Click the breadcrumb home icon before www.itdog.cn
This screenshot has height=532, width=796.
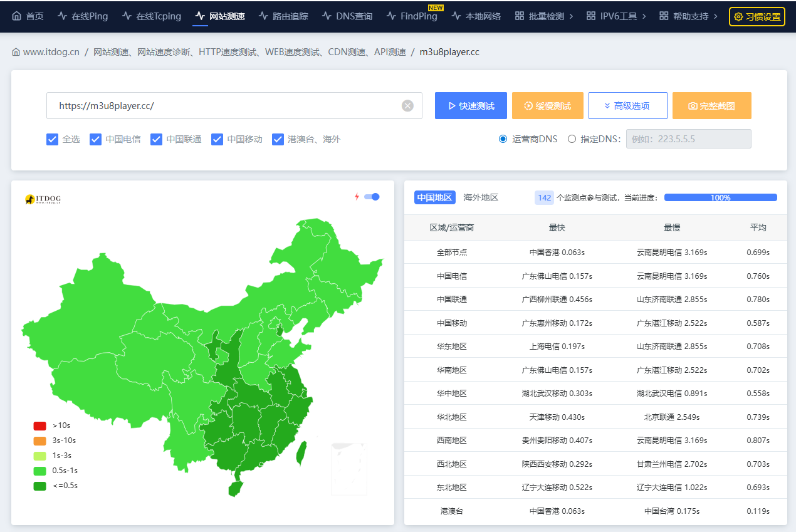point(16,52)
